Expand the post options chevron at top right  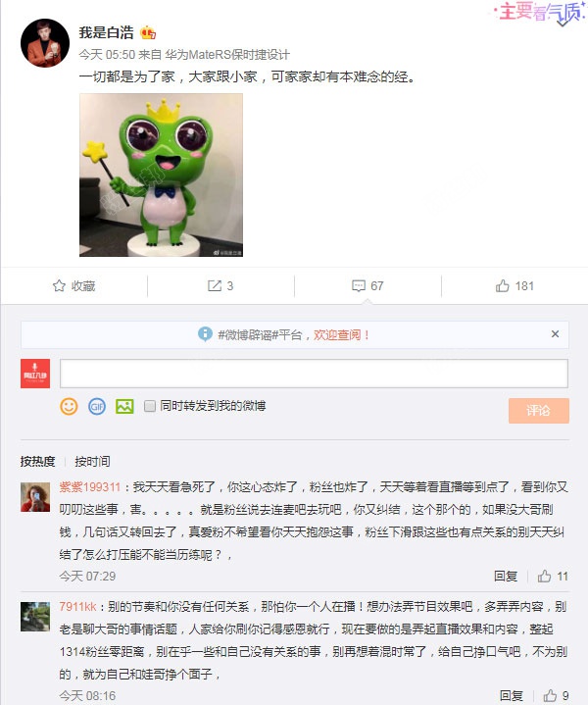(563, 22)
